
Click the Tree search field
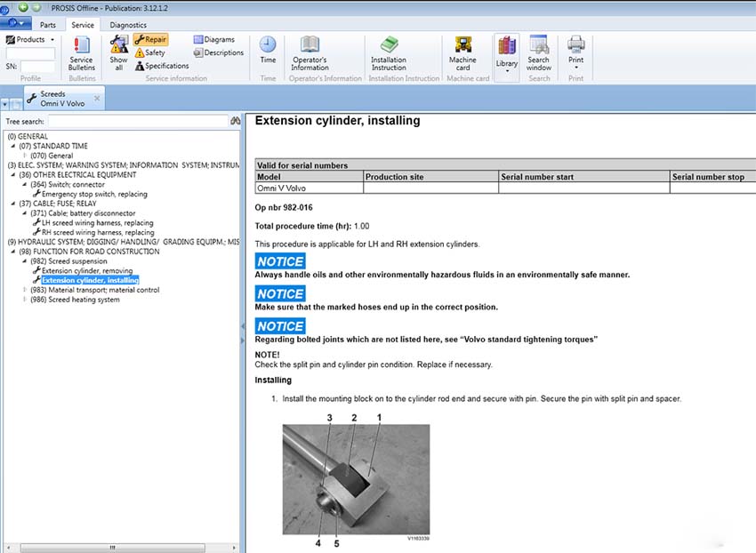click(138, 121)
